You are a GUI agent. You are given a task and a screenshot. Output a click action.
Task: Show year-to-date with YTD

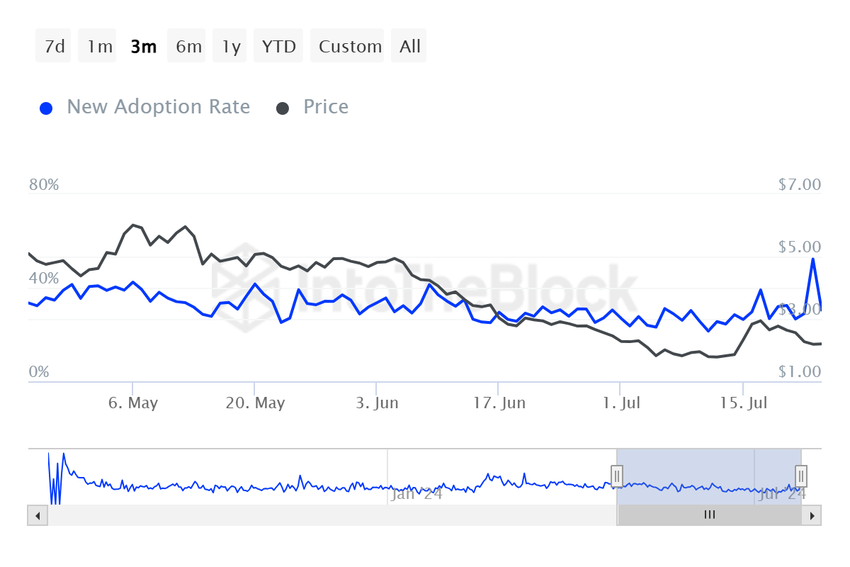click(279, 46)
